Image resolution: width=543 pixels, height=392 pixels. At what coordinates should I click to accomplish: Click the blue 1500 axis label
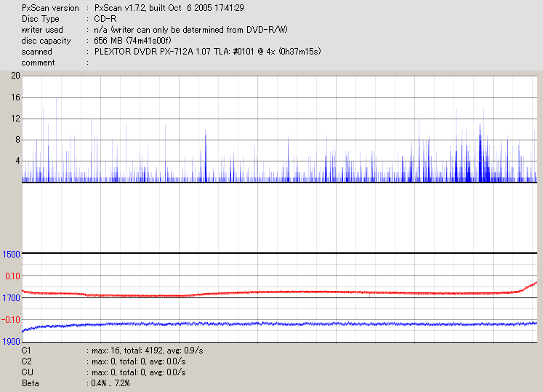tap(11, 254)
